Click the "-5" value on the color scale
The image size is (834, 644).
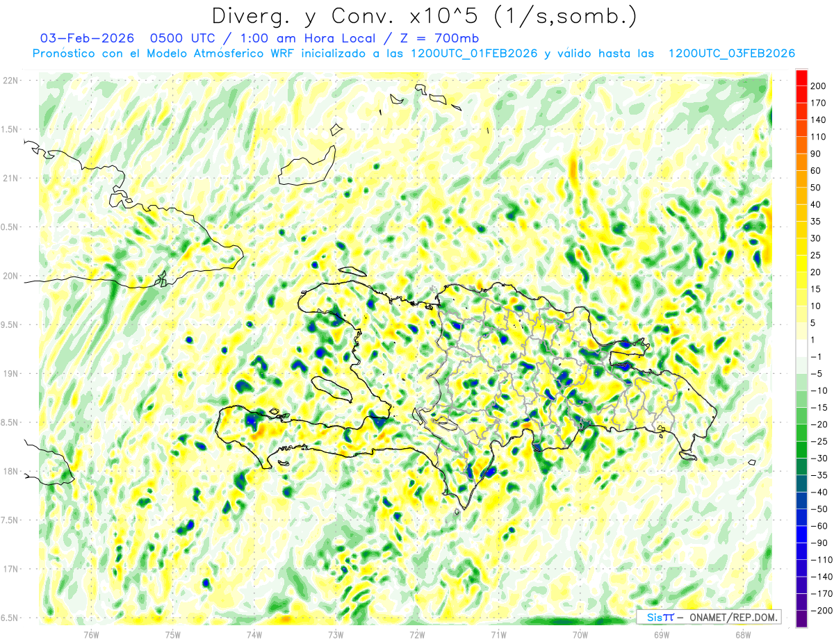tap(818, 374)
